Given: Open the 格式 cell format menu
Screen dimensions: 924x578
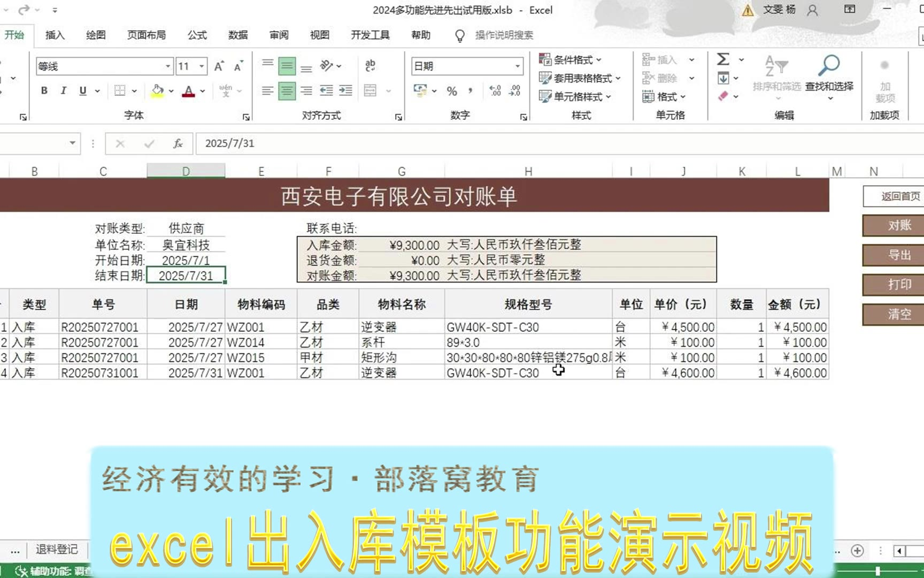Looking at the screenshot, I should click(664, 96).
